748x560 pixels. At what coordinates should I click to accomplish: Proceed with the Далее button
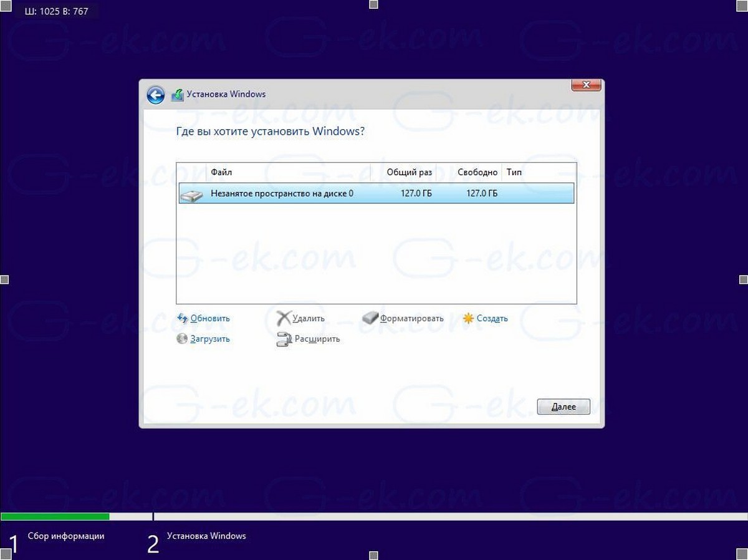563,407
